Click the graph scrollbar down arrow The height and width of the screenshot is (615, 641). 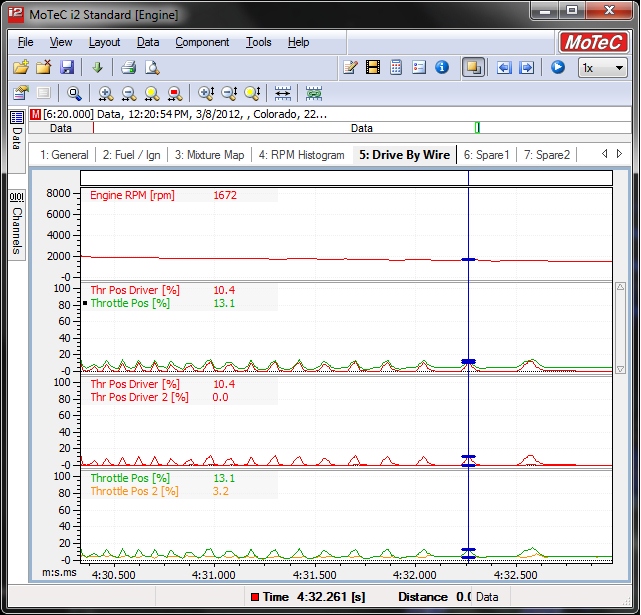(620, 369)
